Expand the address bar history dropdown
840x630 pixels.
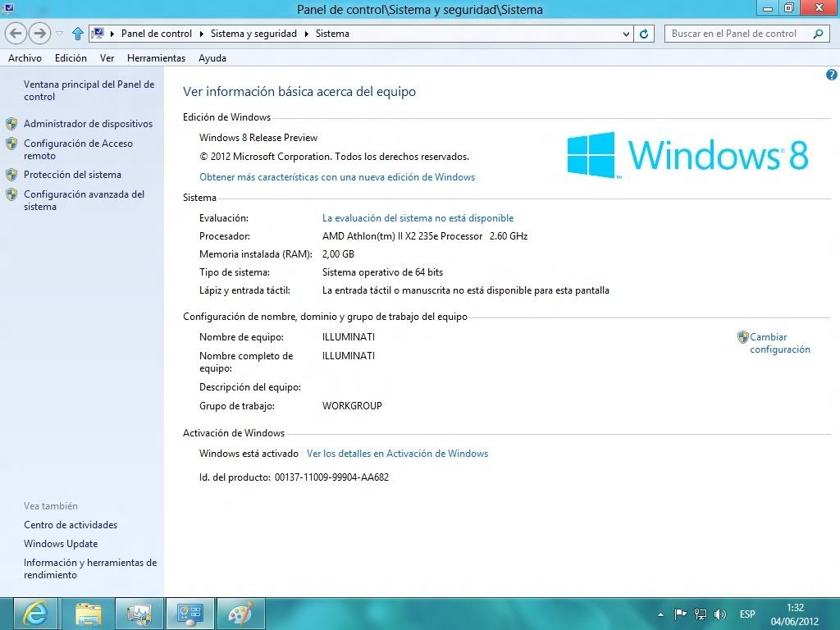[626, 34]
